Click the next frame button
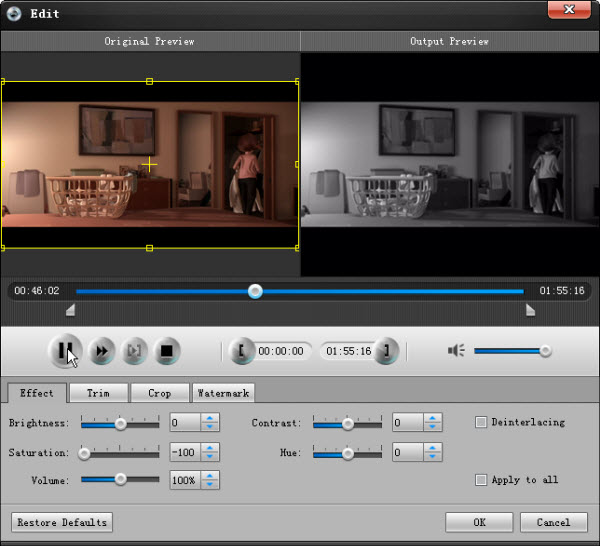The height and width of the screenshot is (546, 600). (x=134, y=350)
